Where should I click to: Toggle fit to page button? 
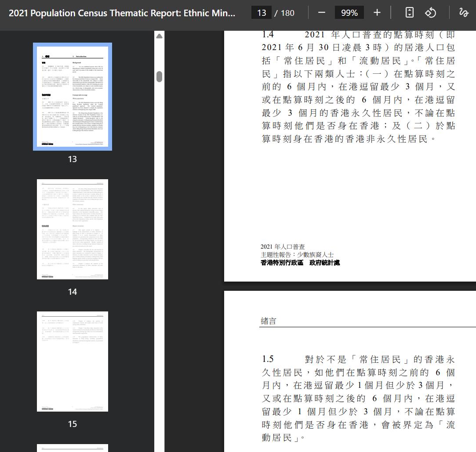tap(410, 13)
